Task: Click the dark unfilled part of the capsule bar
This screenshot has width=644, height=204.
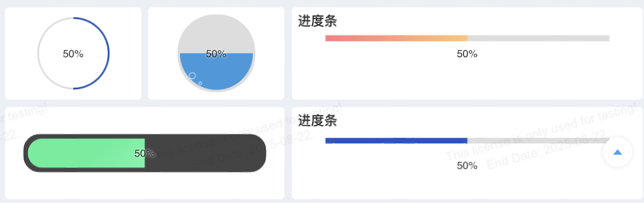Action: (205, 153)
